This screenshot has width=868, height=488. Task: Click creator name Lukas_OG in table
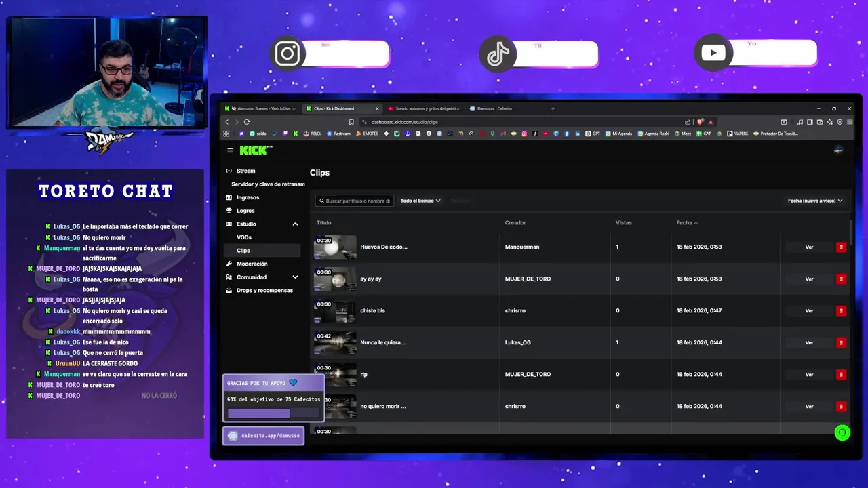point(518,342)
